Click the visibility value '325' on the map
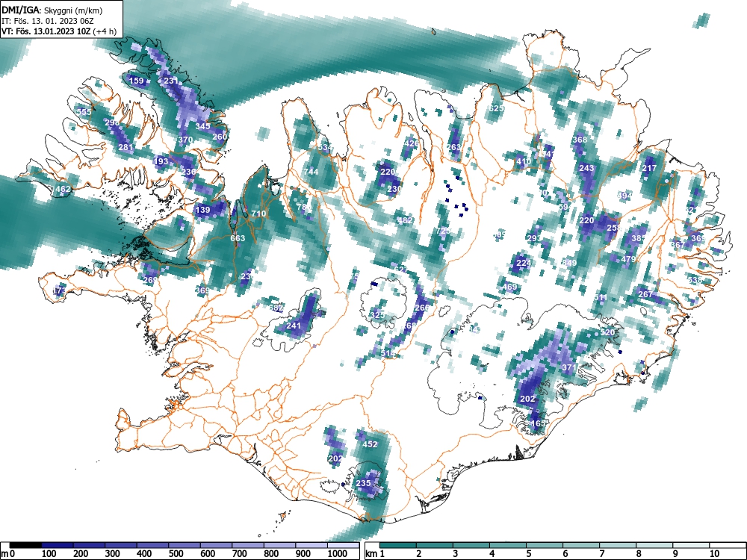Screen dimensions: 747x560 tap(377, 315)
